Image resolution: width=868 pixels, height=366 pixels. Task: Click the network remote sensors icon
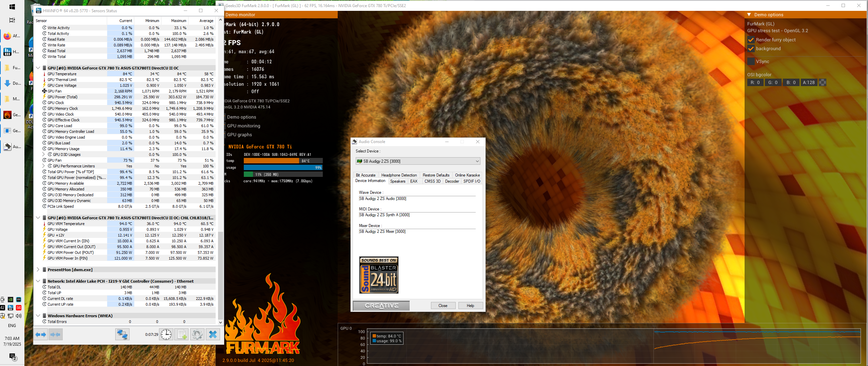(122, 334)
